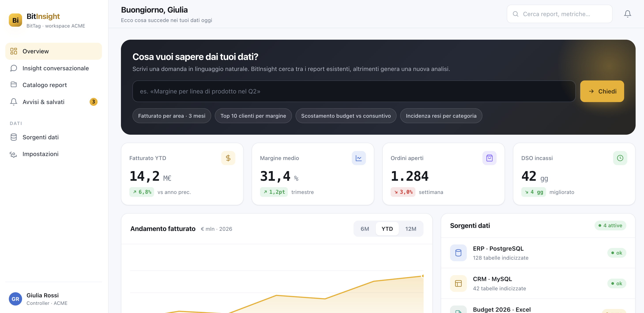Click the 1,2pt trend badge
Viewport: 644px width, 313px height.
(x=274, y=192)
